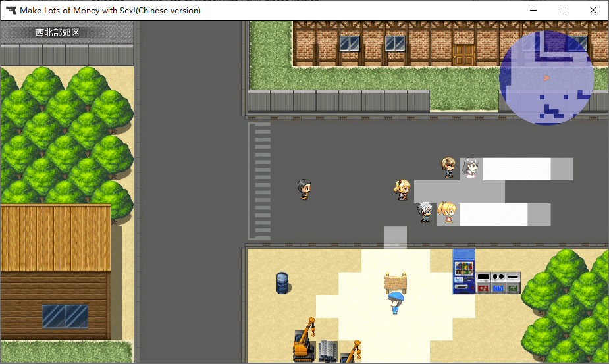609x364 pixels.
Task: Click the blue vending machine
Action: point(463,271)
